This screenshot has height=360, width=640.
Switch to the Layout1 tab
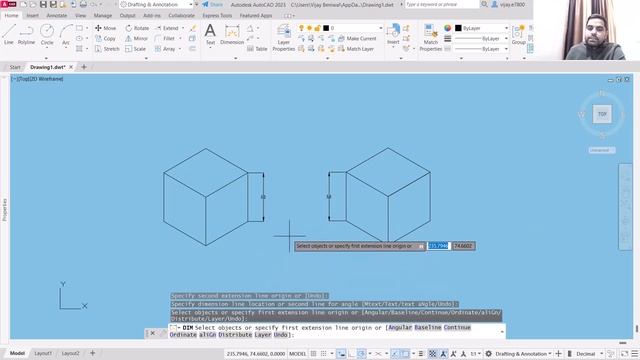coord(43,353)
